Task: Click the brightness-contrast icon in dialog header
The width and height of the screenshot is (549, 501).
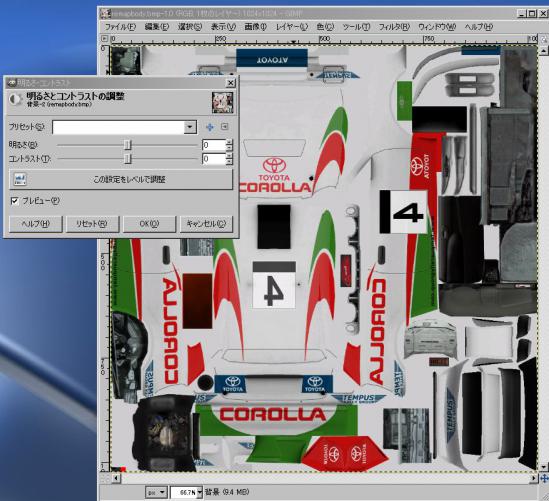Action: pyautogui.click(x=15, y=99)
